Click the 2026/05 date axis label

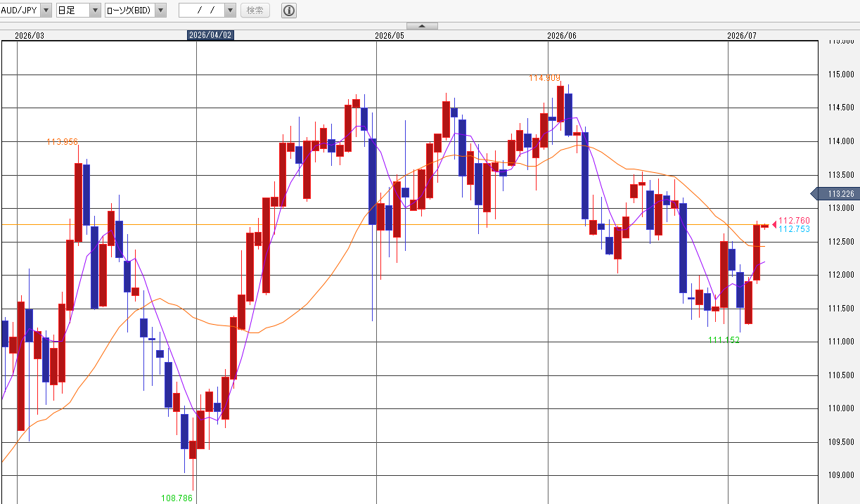390,35
